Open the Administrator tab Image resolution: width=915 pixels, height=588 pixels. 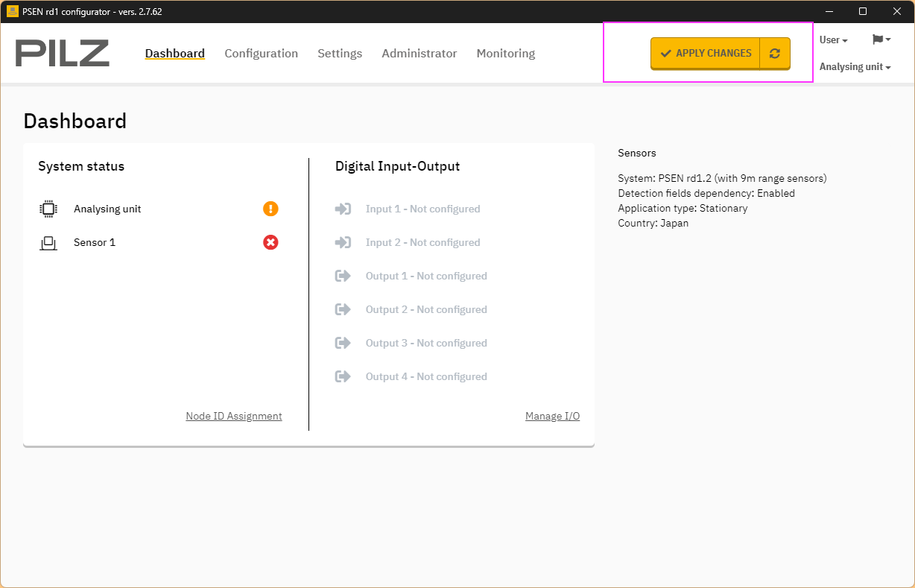tap(419, 54)
